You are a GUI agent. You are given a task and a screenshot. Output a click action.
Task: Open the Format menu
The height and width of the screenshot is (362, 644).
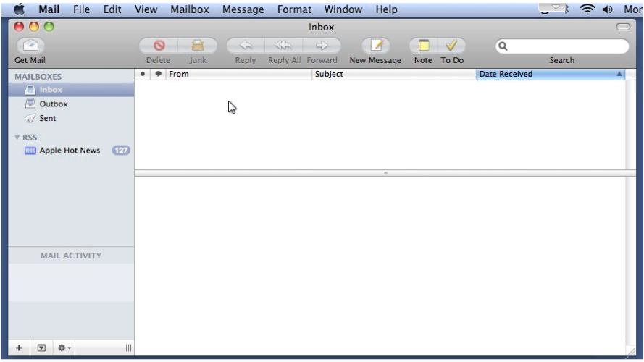[x=294, y=9]
